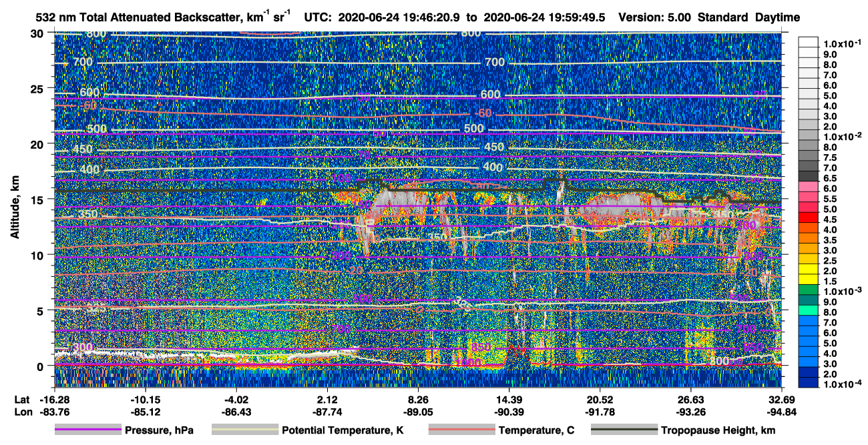The height and width of the screenshot is (445, 868).
Task: Click the 'Pressure, hPa' legend label
Action: pyautogui.click(x=159, y=430)
